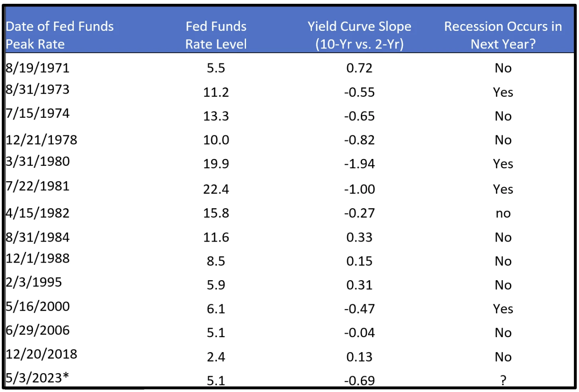Click the 8/19/1971 date cell
Viewport: 579px width, 392px height.
[38, 68]
